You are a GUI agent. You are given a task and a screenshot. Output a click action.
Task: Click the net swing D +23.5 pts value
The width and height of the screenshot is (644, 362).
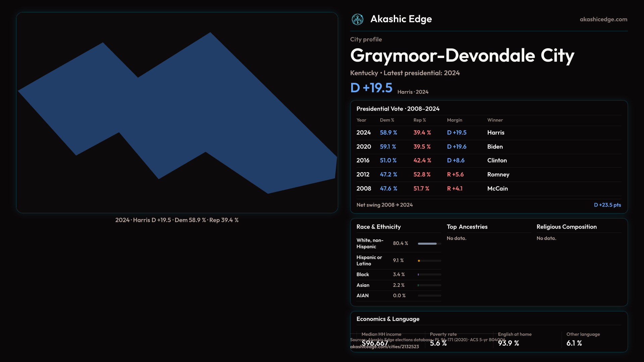607,205
